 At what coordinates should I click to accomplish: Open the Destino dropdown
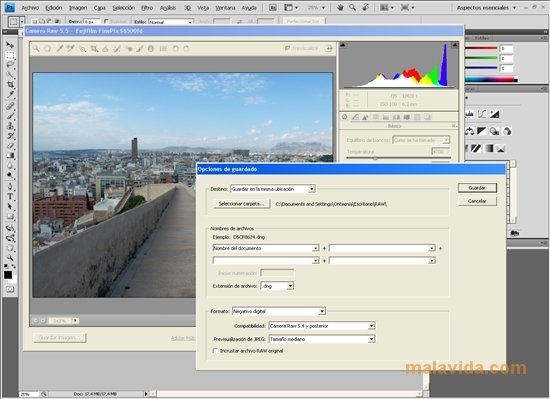coord(273,189)
